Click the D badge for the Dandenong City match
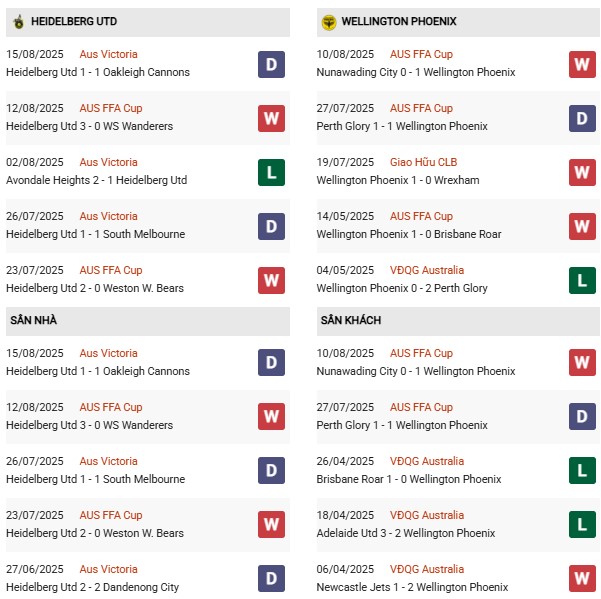 271,579
